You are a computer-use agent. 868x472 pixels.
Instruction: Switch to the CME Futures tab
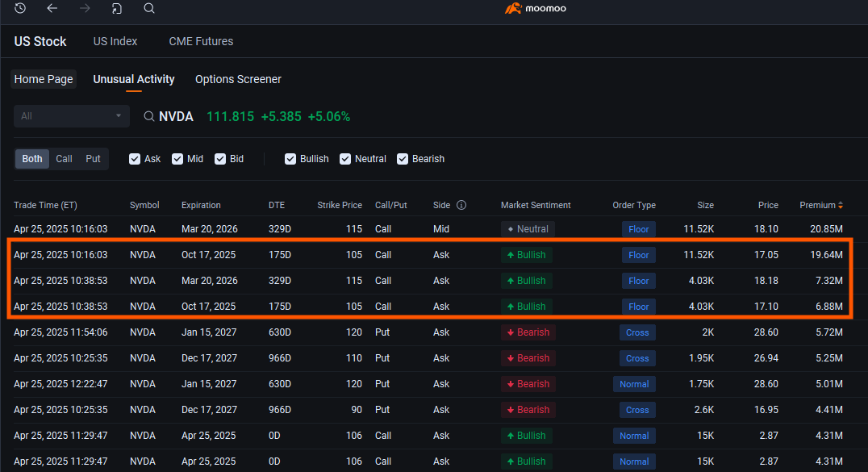(201, 41)
